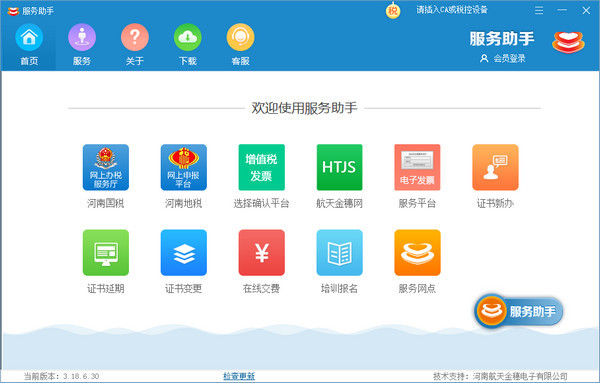Screen dimensions: 600x383
Task: Click 会员登录 member login
Action: [x=503, y=59]
